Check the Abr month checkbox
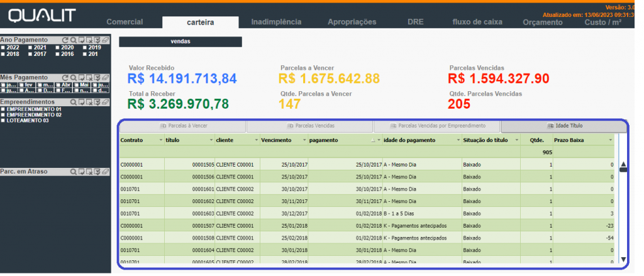The width and height of the screenshot is (644, 276). click(x=58, y=86)
